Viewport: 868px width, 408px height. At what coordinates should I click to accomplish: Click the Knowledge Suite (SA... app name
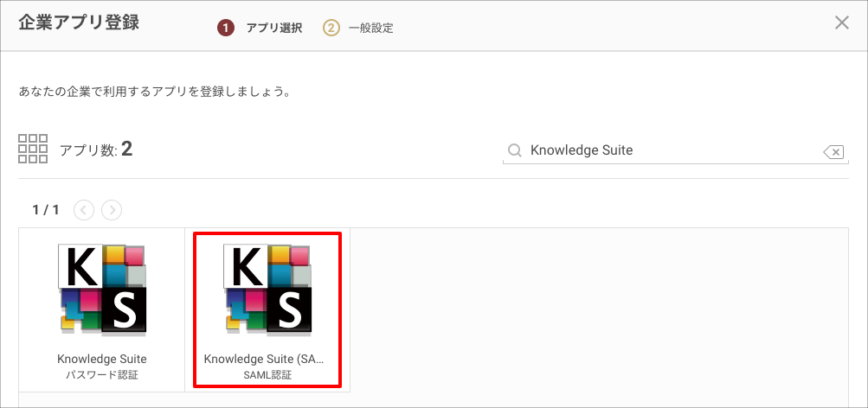coord(263,359)
